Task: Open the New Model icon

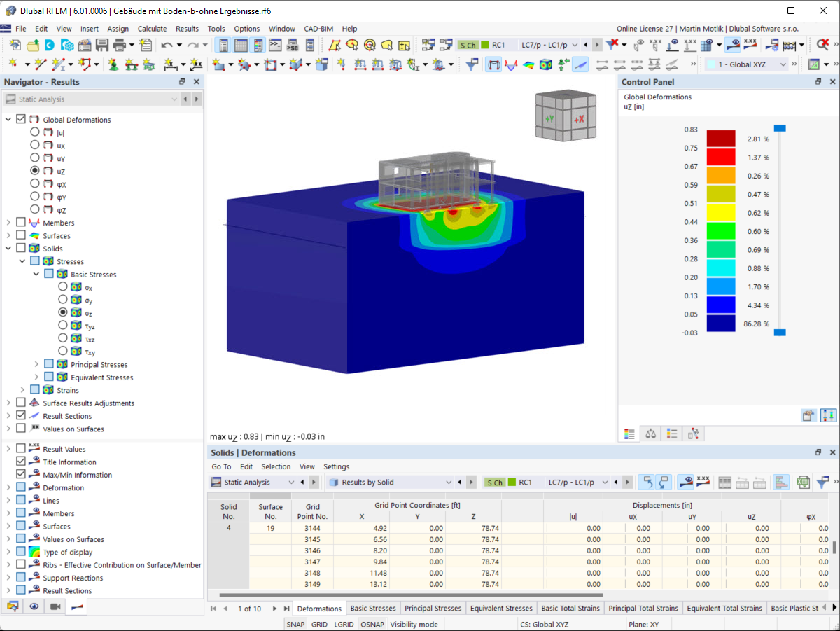Action: (x=15, y=44)
